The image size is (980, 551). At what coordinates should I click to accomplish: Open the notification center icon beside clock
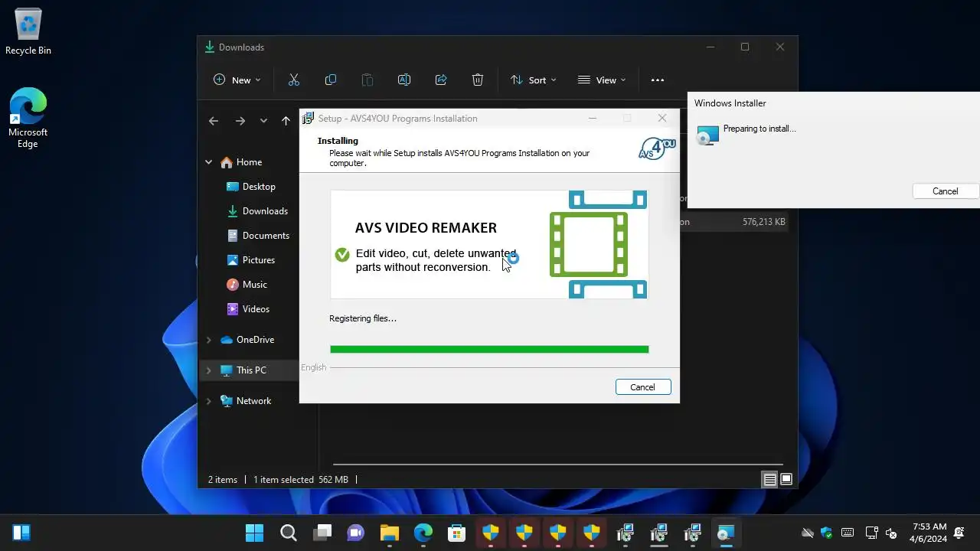coord(959,533)
